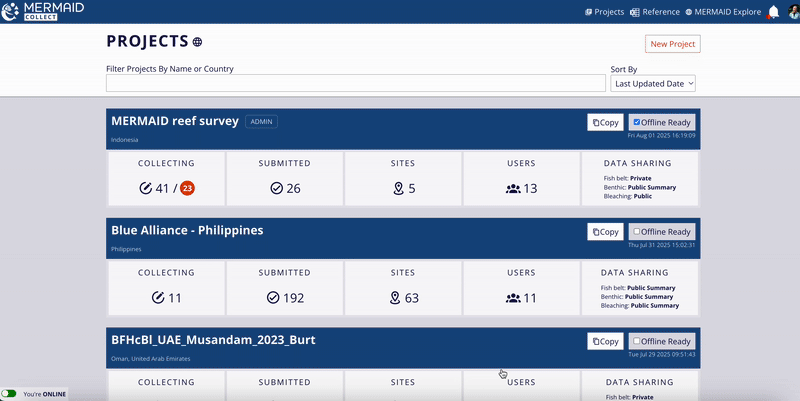Open the BFHcBl_UAE_Musandam_2023_Burt project title

[213, 340]
